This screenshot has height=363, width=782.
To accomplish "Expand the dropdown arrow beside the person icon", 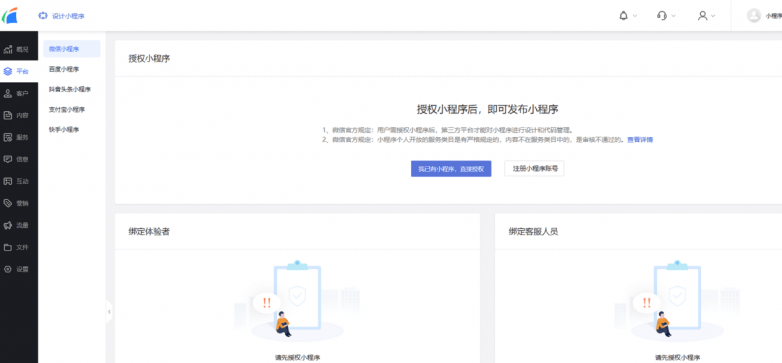I will coord(713,16).
